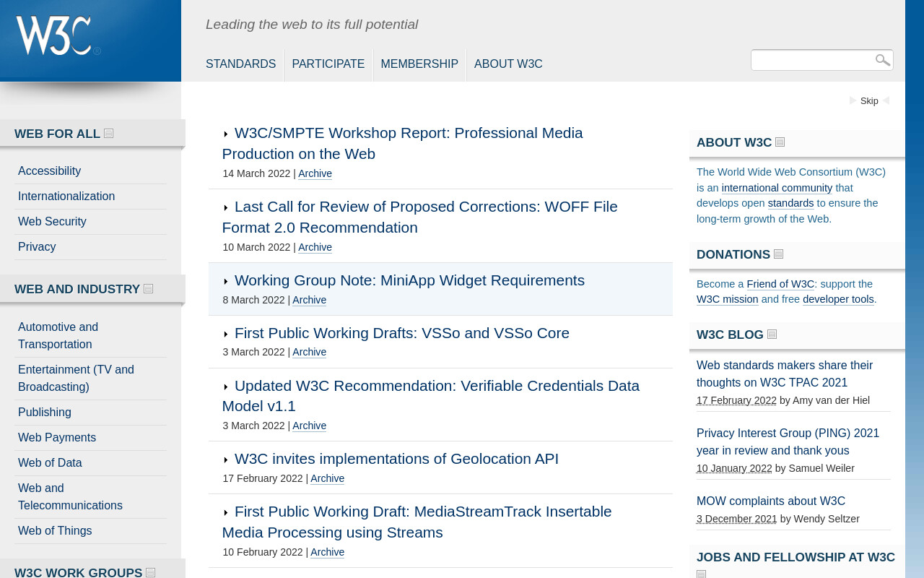
Task: Open the Accessibility link
Action: click(x=49, y=171)
